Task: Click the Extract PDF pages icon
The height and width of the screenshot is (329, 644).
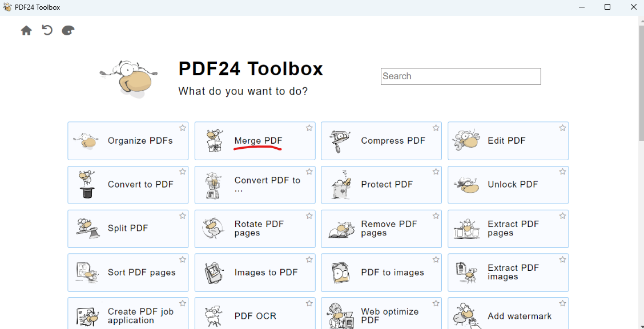Action: click(x=467, y=229)
